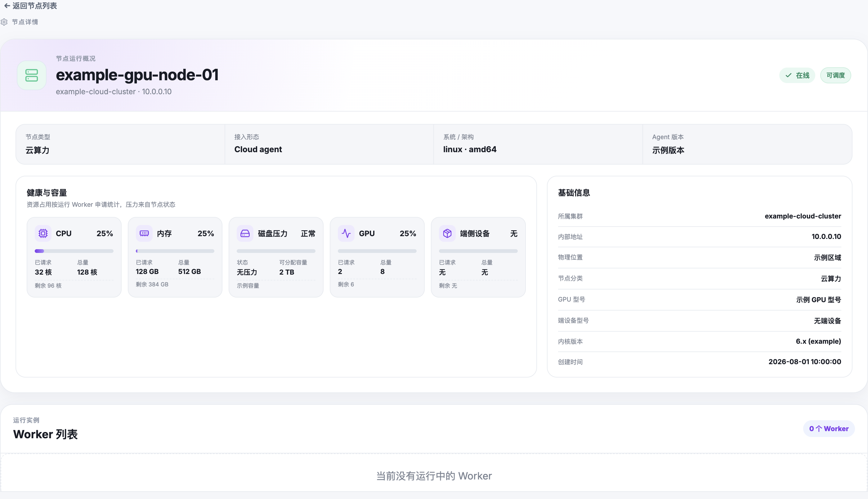The image size is (868, 499).
Task: Click CPU 25% percentage
Action: [105, 233]
